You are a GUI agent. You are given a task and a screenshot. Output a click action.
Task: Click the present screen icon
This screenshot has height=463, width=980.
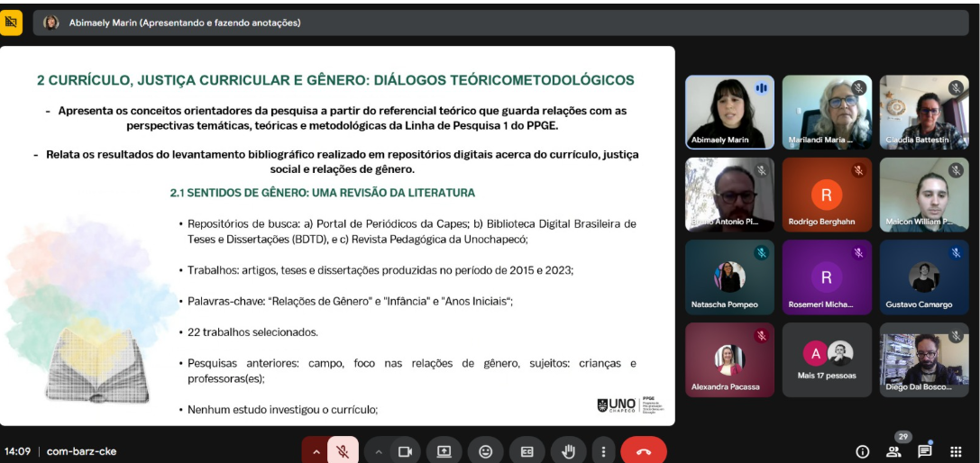[444, 451]
